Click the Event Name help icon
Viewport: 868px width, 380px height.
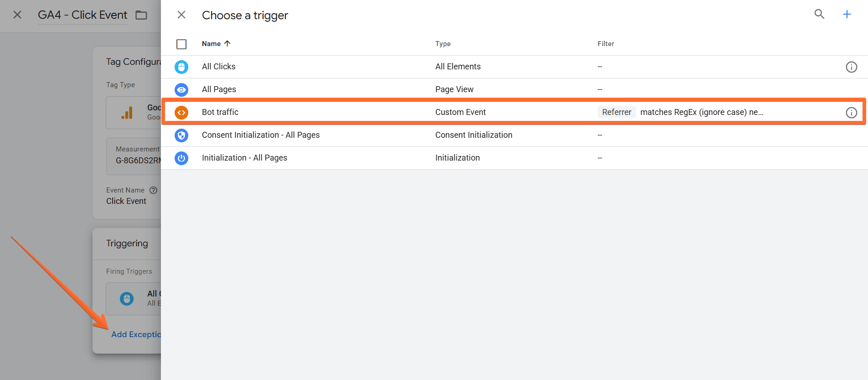point(154,190)
